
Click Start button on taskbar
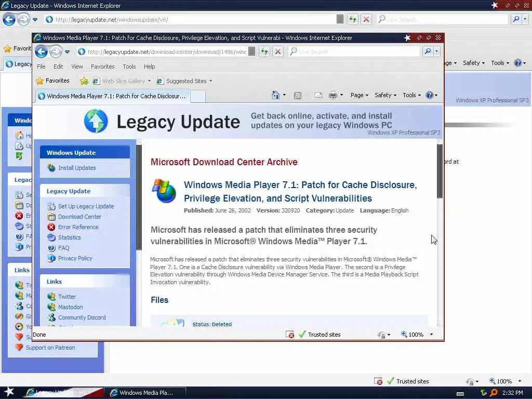click(x=9, y=392)
